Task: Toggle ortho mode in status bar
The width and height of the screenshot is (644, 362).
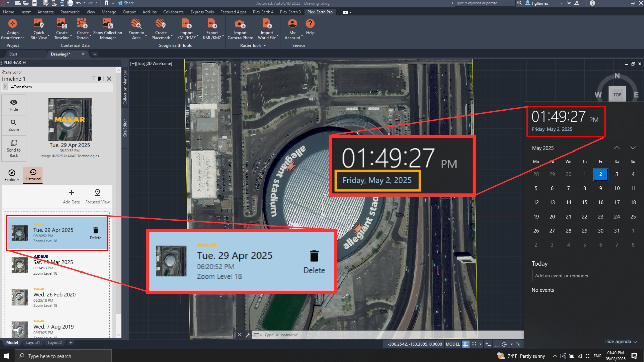Action: tap(496, 344)
